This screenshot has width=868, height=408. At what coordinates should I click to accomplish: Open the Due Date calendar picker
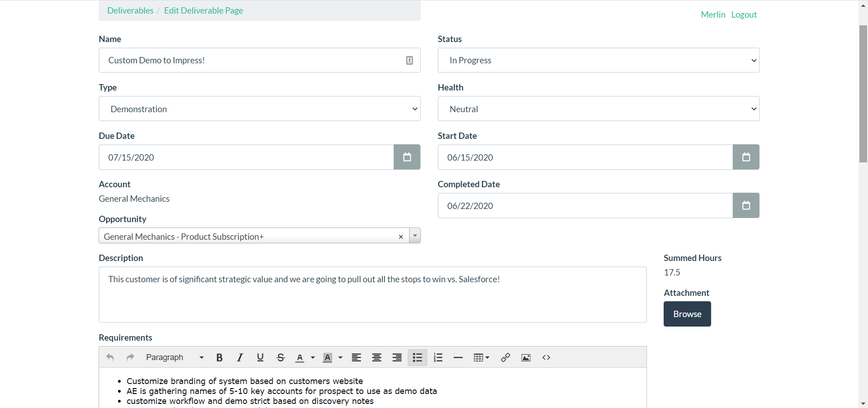click(407, 157)
